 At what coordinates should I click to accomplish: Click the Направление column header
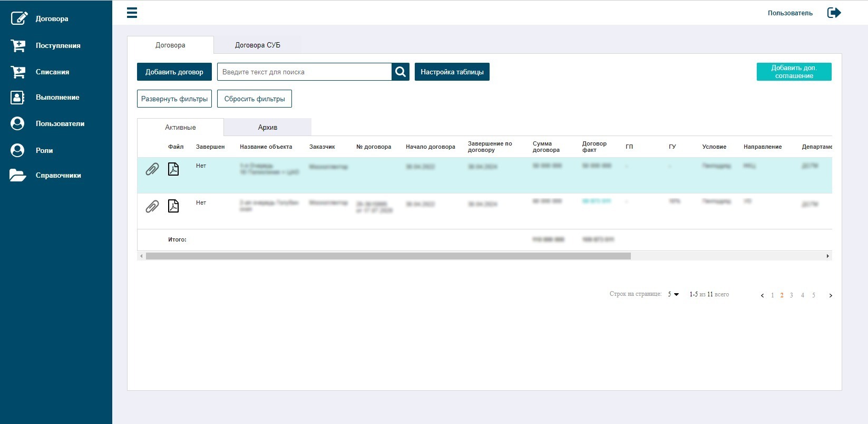[763, 147]
